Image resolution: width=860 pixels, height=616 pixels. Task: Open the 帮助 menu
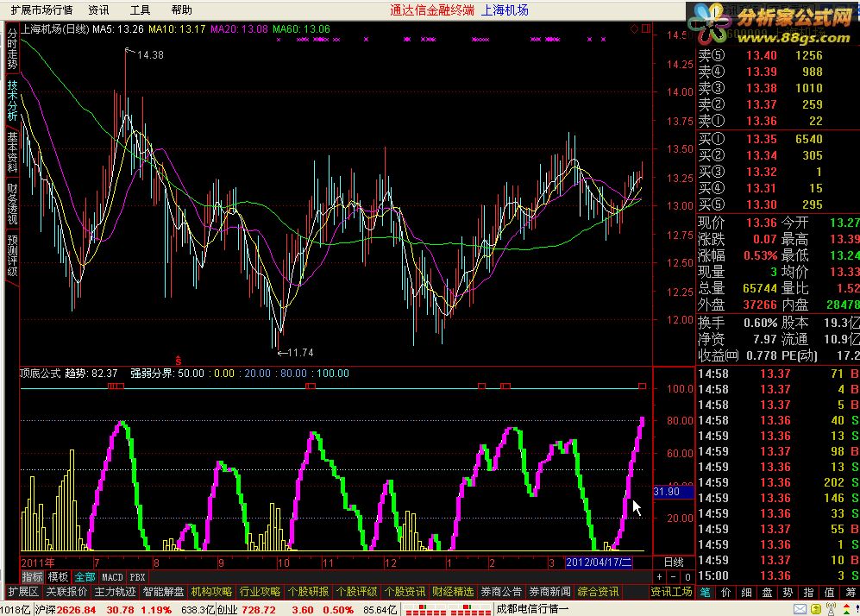[181, 9]
